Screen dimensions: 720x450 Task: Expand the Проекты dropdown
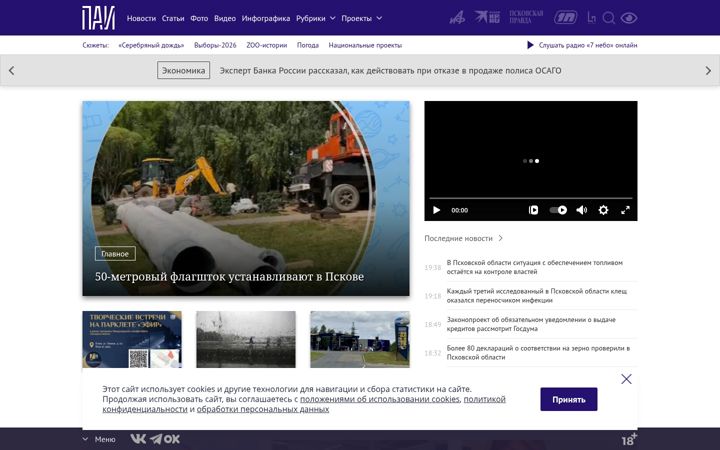click(x=362, y=18)
